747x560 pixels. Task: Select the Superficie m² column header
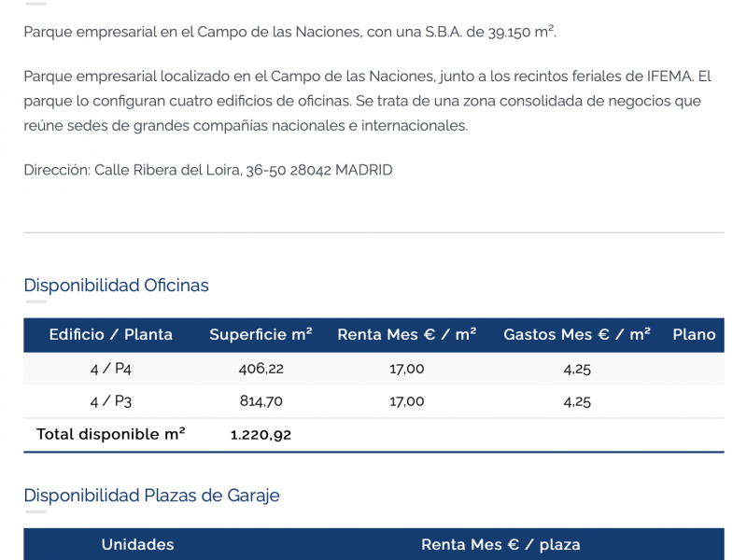point(261,335)
